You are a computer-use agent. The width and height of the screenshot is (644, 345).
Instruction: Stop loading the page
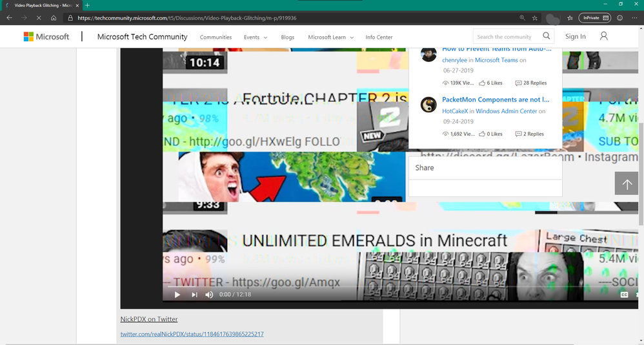pos(39,18)
